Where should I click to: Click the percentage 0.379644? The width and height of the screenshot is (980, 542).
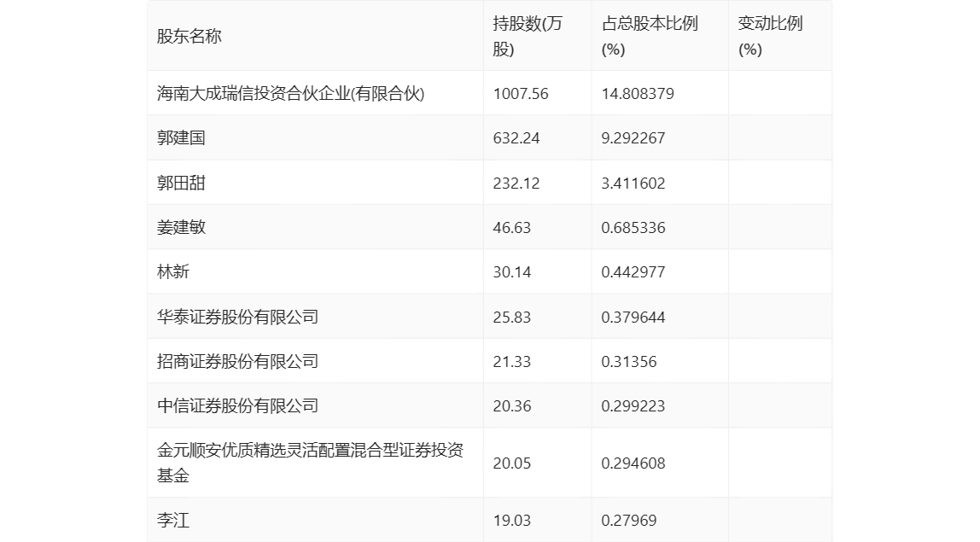click(633, 317)
